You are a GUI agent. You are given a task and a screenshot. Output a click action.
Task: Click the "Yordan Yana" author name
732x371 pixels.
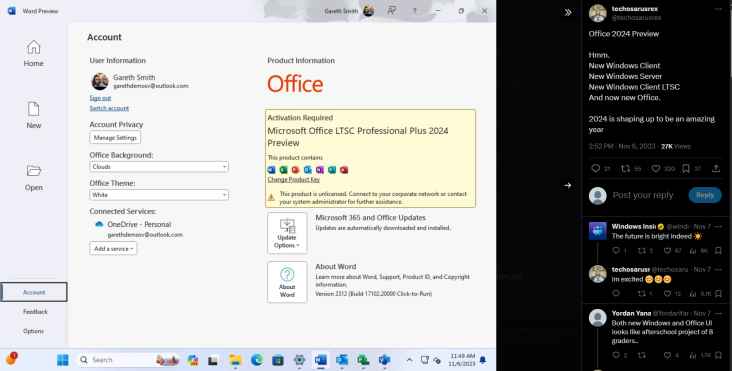click(631, 313)
